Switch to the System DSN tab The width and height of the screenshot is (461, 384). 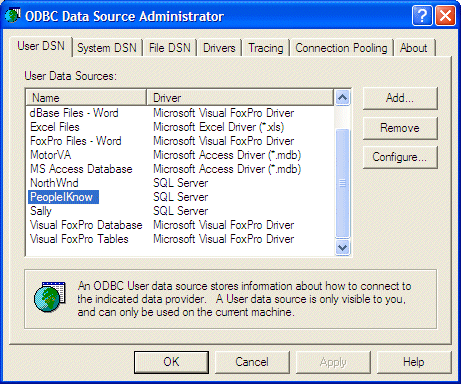click(107, 48)
